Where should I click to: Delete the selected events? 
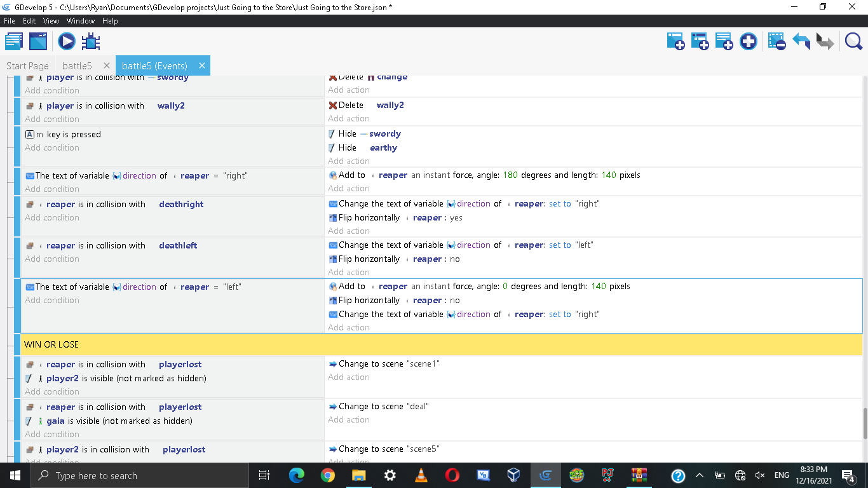tap(776, 42)
